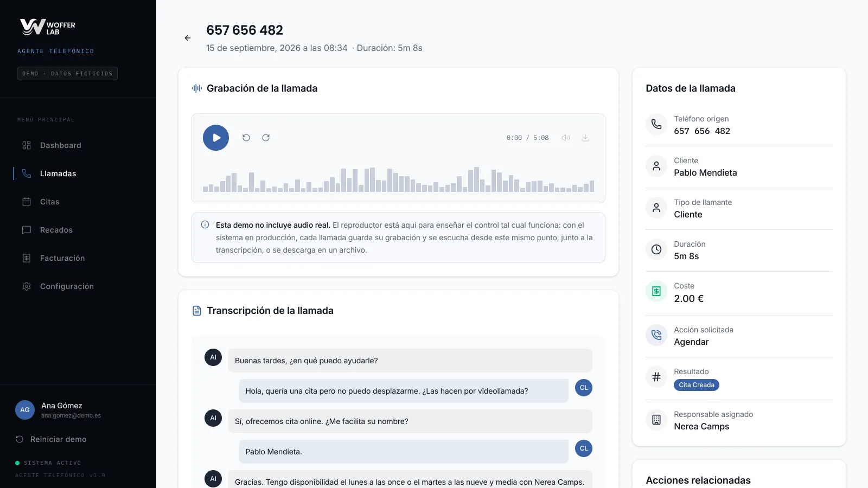Click the Teléfono origen phone icon
This screenshot has height=488, width=868.
point(656,124)
